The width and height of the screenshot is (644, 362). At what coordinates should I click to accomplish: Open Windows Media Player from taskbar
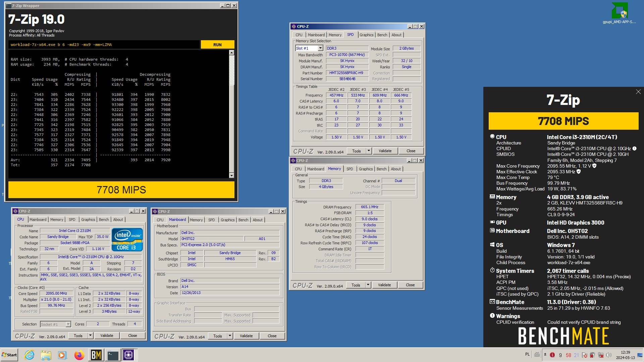coord(62,355)
